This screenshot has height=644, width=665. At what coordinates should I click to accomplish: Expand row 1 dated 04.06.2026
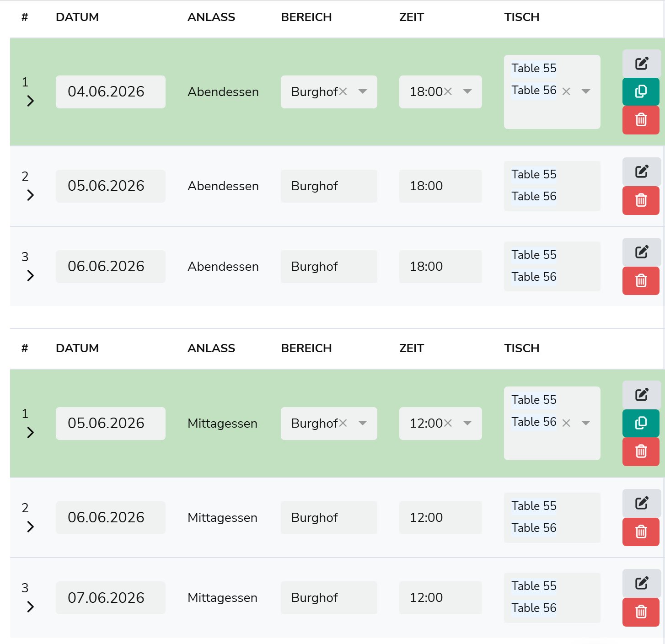(30, 101)
